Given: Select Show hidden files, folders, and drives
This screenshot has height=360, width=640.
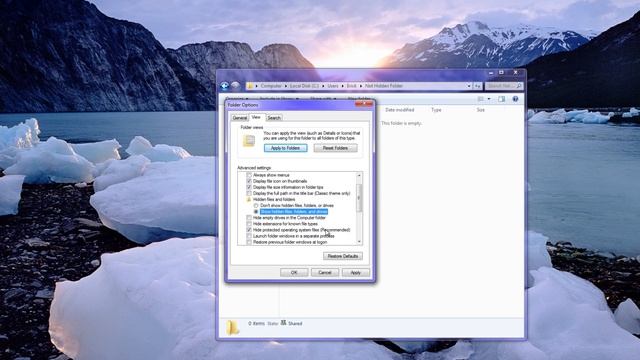Looking at the screenshot, I should pos(256,212).
